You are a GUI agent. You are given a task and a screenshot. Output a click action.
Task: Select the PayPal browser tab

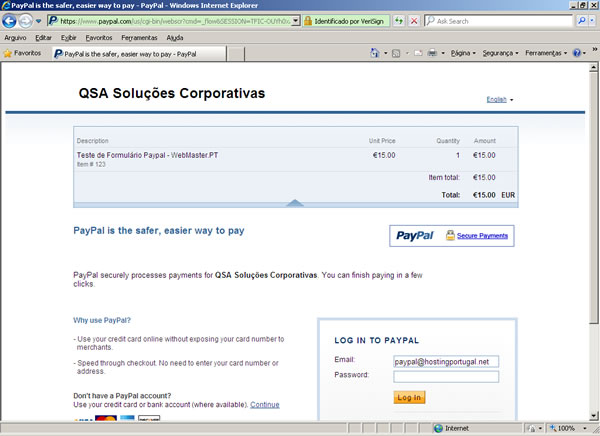(x=139, y=54)
